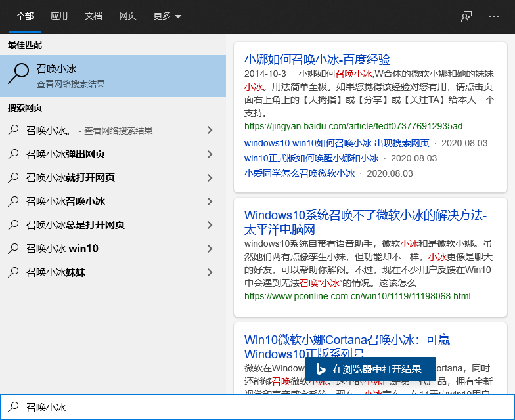Switch to the 全部 tab
Viewport: 515px width, 420px height.
(x=25, y=16)
